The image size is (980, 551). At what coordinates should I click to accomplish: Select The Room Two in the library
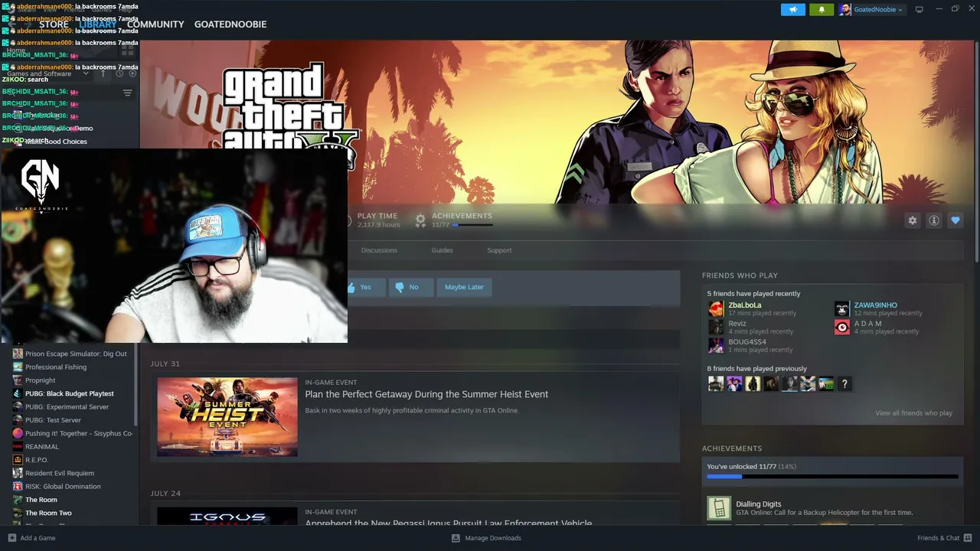[x=48, y=514]
